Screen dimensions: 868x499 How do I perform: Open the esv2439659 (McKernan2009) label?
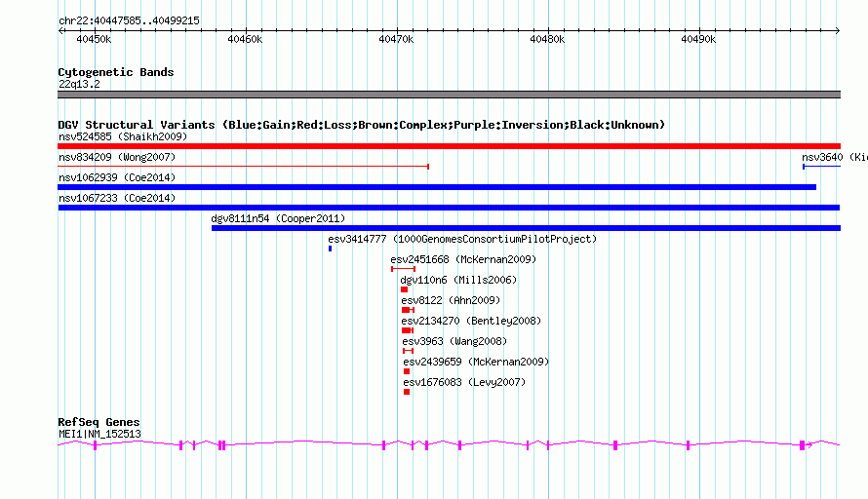pyautogui.click(x=476, y=362)
